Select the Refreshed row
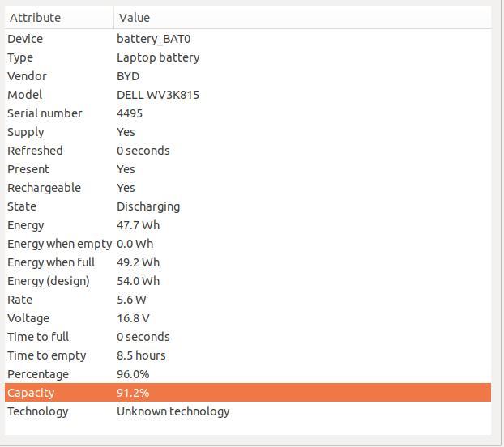The image size is (504, 447). [x=248, y=151]
